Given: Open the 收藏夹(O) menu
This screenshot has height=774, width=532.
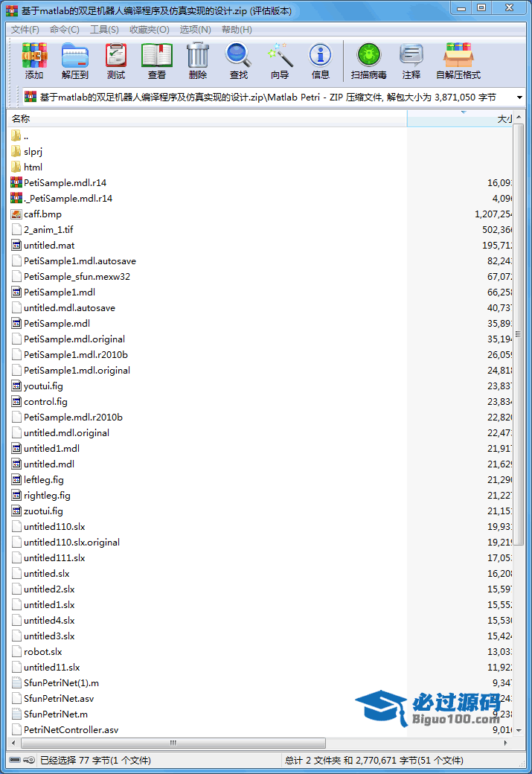Looking at the screenshot, I should tap(150, 30).
